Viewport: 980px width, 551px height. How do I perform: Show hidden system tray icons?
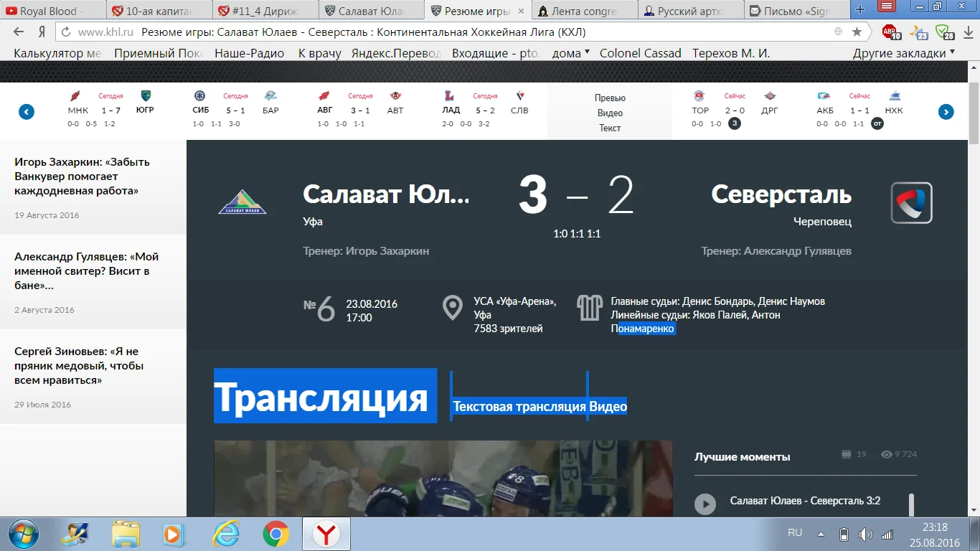click(820, 534)
